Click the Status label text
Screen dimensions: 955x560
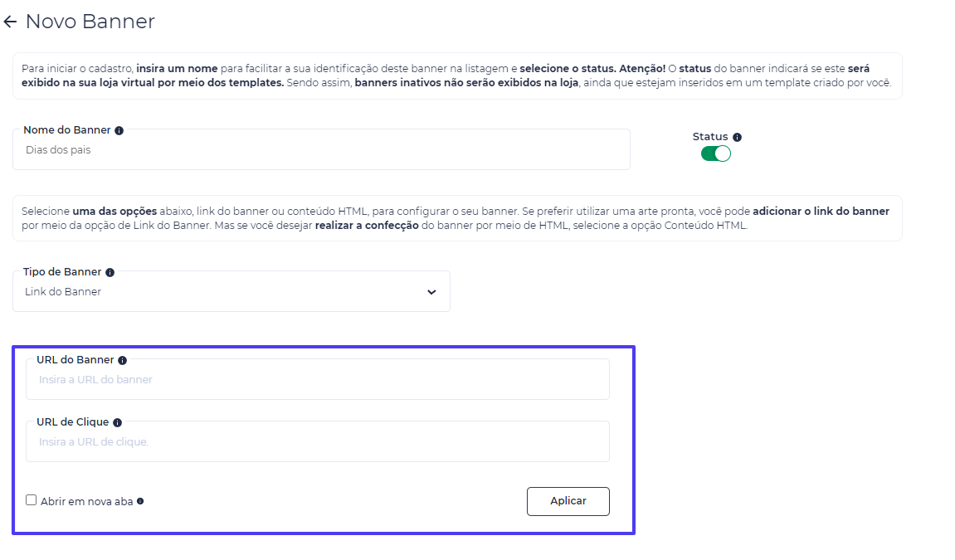click(x=710, y=137)
